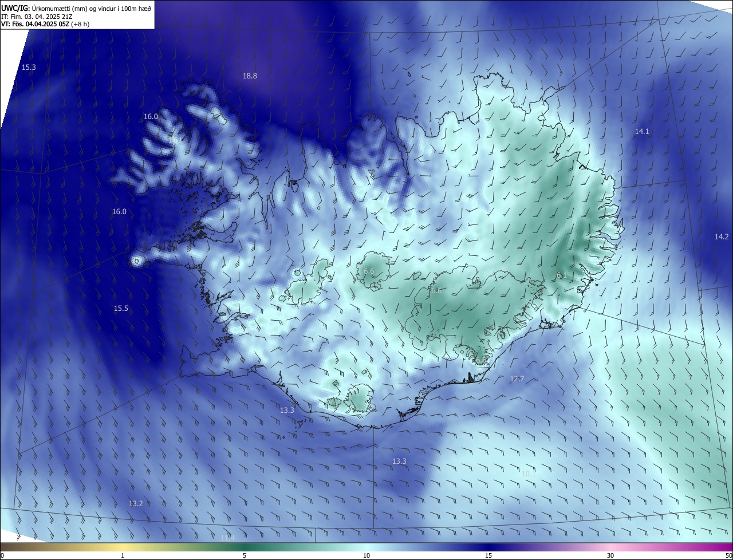Click the 15.5 value label on map
Viewport: 733px width, 560px height.
point(121,309)
